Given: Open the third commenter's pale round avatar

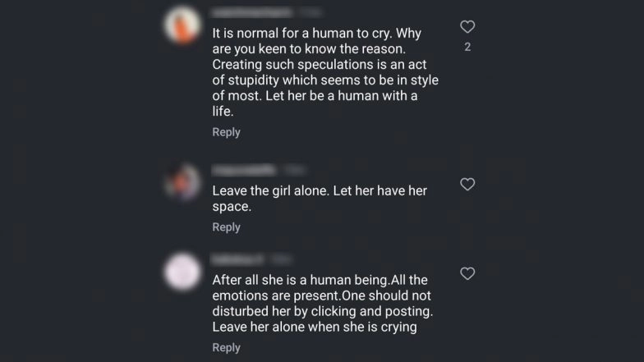Looking at the screenshot, I should (x=182, y=272).
